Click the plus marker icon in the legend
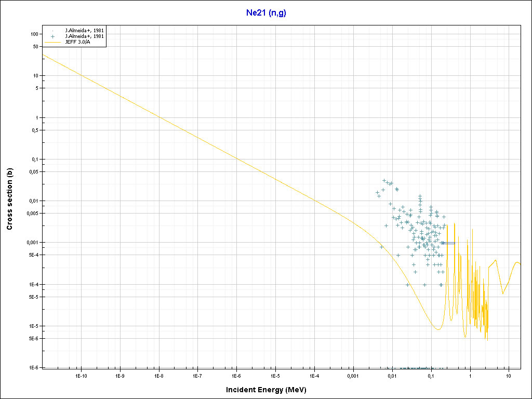This screenshot has height=399, width=532. point(52,36)
